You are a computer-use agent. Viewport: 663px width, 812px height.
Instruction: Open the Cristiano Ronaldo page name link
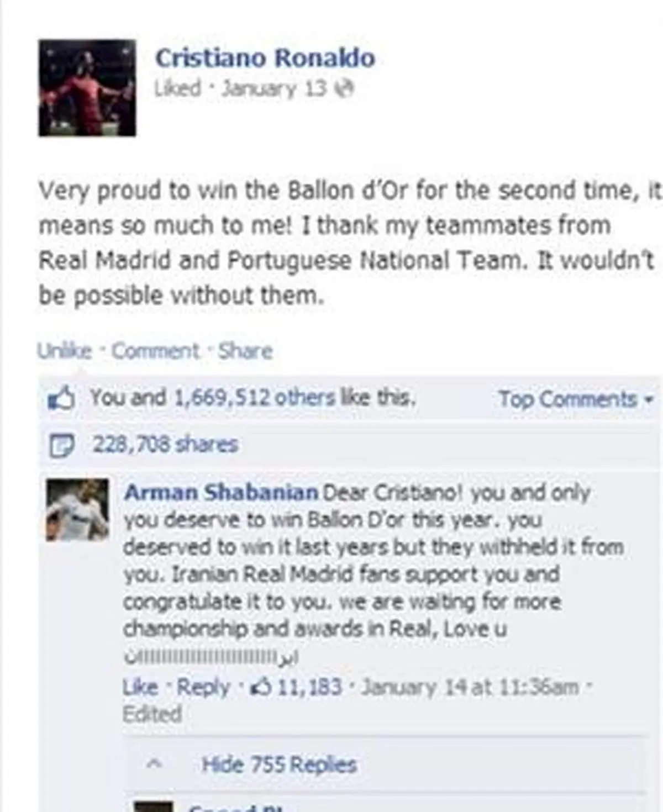(x=265, y=58)
